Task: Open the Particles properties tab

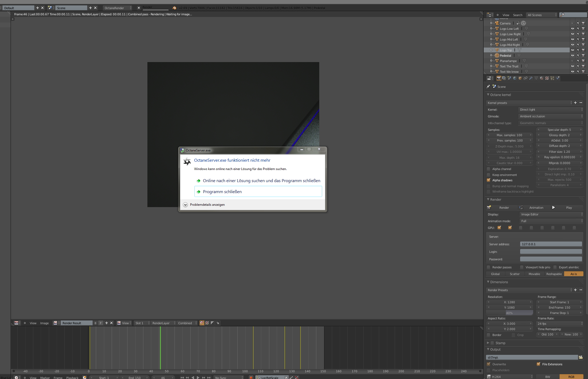Action: point(552,78)
